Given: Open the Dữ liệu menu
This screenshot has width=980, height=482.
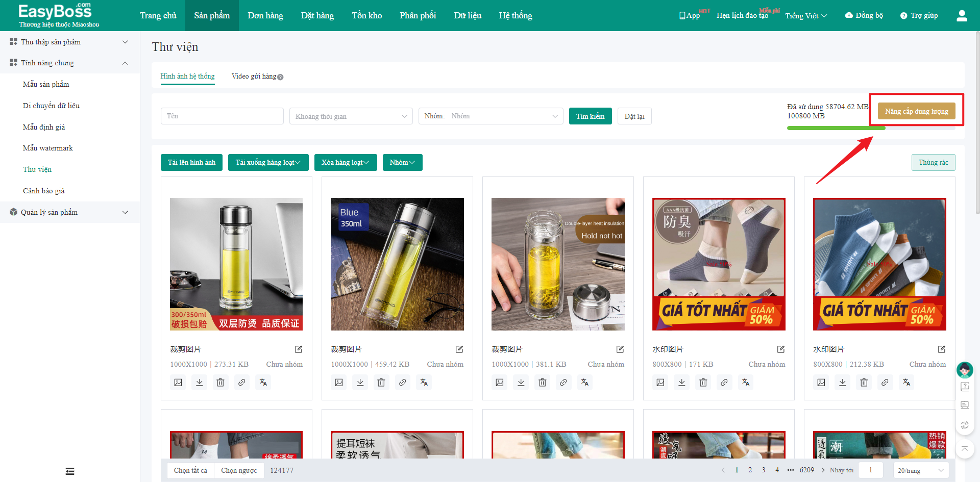Looking at the screenshot, I should (x=468, y=16).
